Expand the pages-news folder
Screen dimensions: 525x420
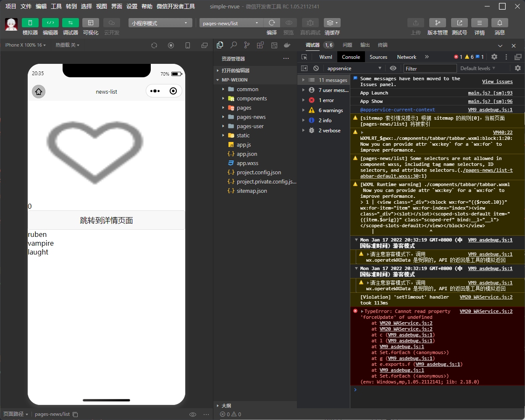point(251,117)
